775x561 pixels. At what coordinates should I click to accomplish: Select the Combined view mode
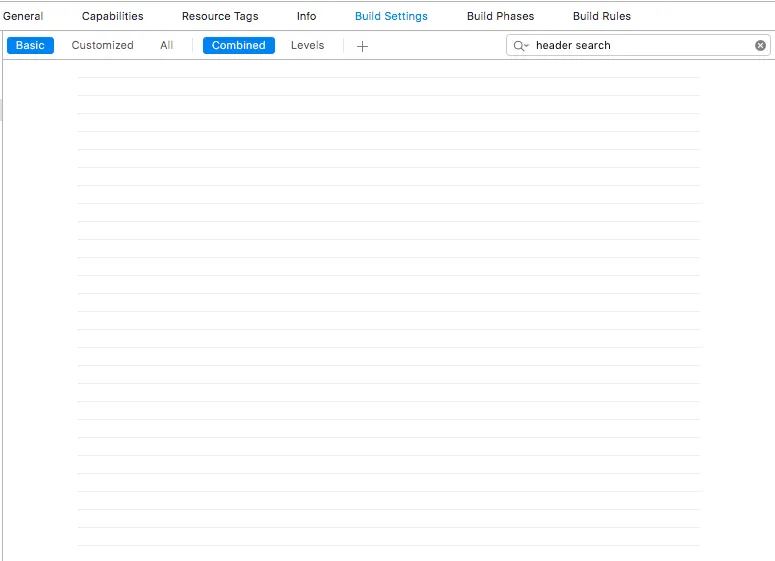click(239, 45)
